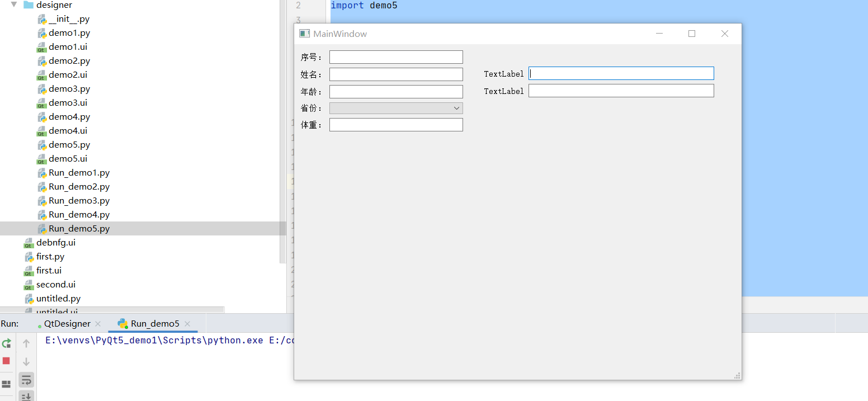Focus the 序号 input field
The image size is (868, 401).
396,57
